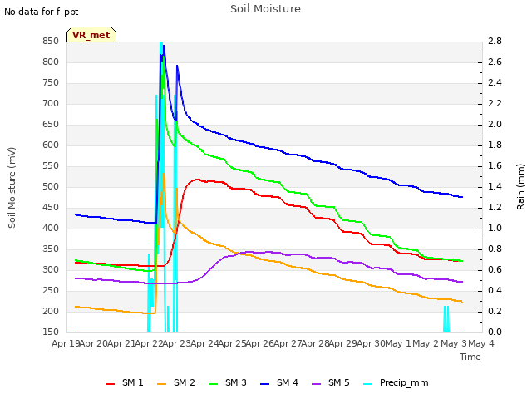This screenshot has width=532, height=399.
Task: Click the 850 left axis value
Action: [51, 41]
